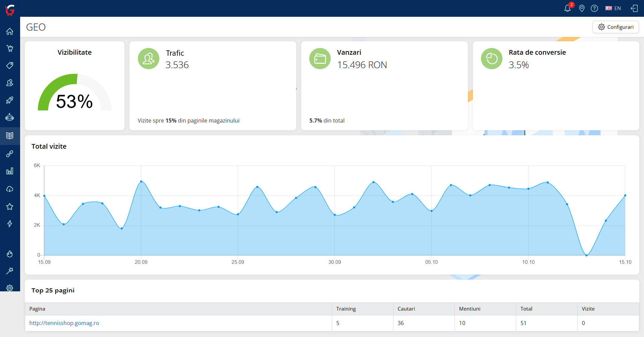Open the EN language selector
Screen dimensions: 644x337
(x=613, y=8)
